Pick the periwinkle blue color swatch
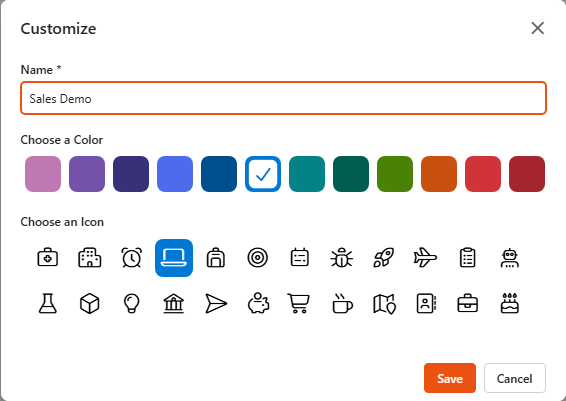The width and height of the screenshot is (566, 401). pos(175,174)
